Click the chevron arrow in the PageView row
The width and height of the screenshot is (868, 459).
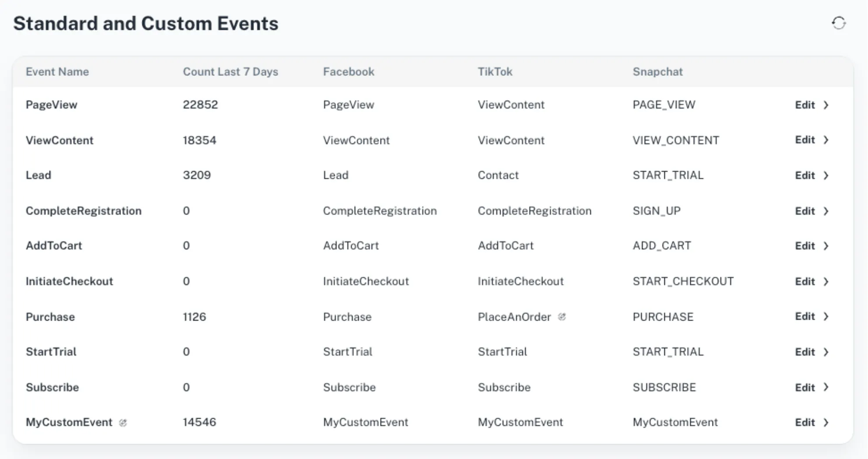[x=826, y=105]
